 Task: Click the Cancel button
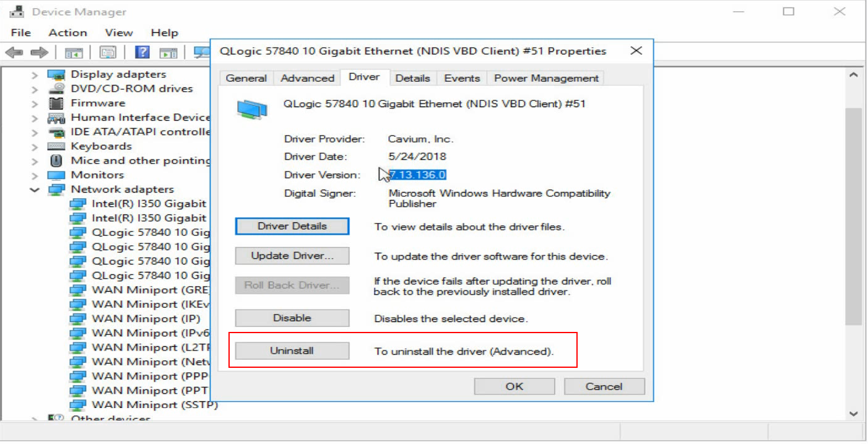(x=604, y=386)
